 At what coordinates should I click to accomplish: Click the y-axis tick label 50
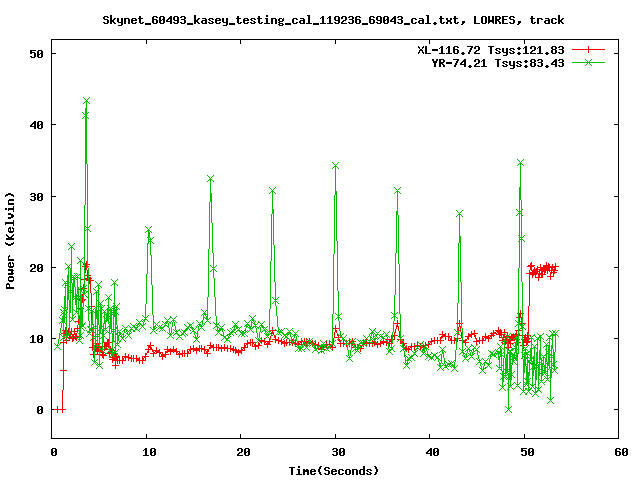click(x=36, y=54)
